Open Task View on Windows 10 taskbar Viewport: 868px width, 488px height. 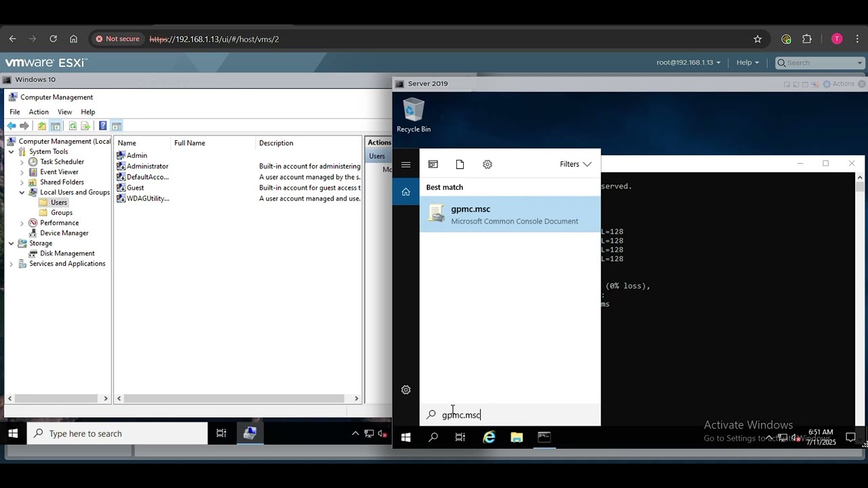pos(221,434)
